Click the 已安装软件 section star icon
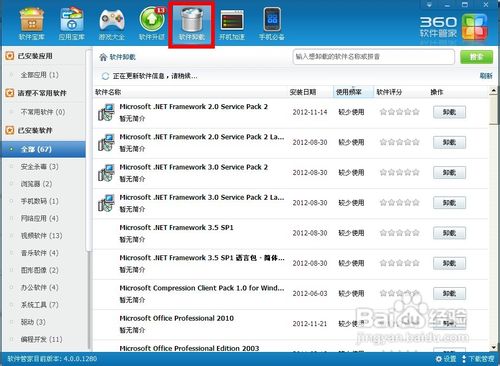 point(10,130)
